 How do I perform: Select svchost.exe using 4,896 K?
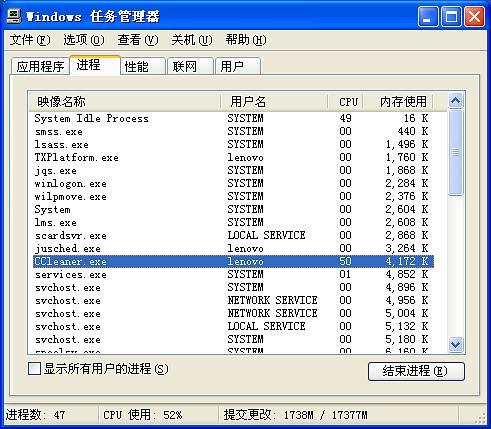coord(233,287)
